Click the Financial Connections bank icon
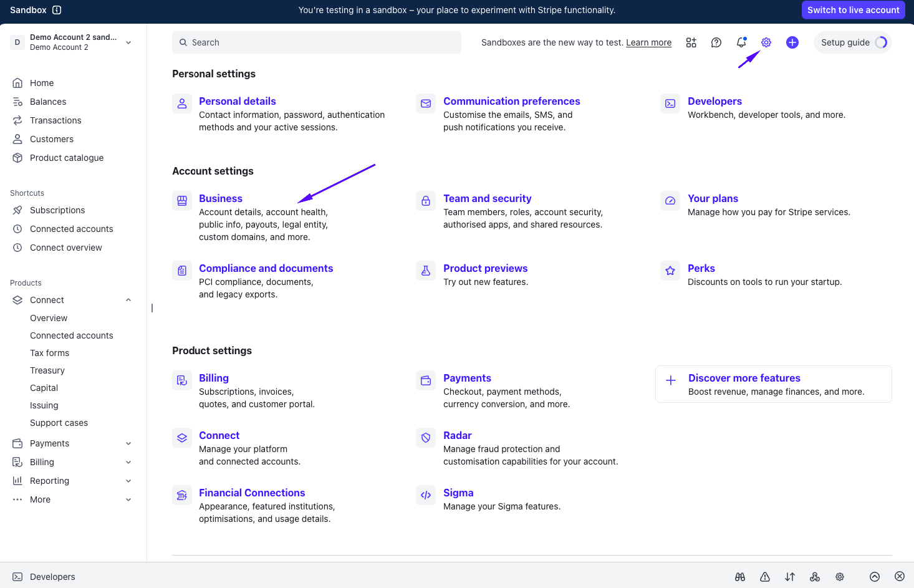914x588 pixels. 182,495
